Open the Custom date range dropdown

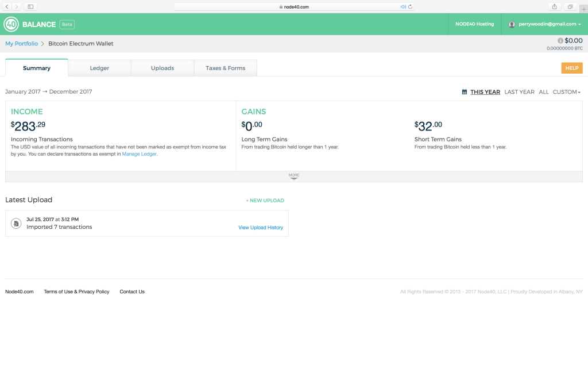[x=566, y=92]
